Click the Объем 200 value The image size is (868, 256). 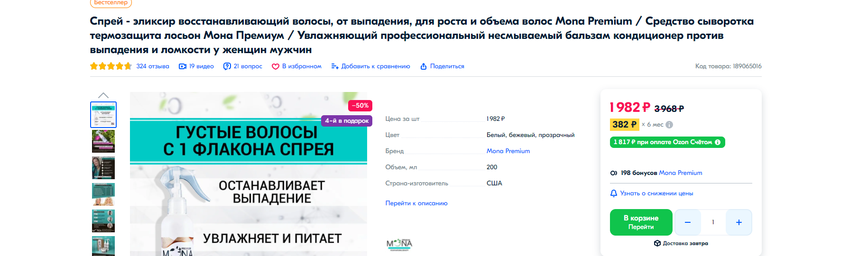[492, 167]
